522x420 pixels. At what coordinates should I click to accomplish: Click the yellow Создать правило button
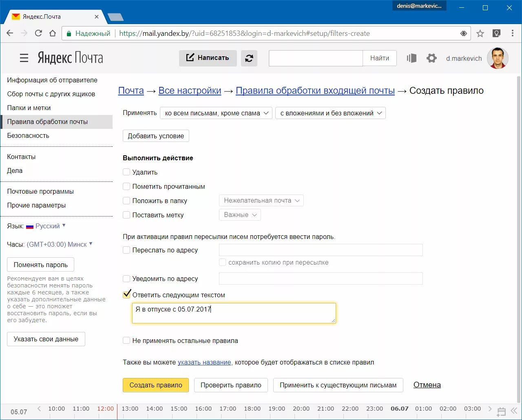coord(156,385)
